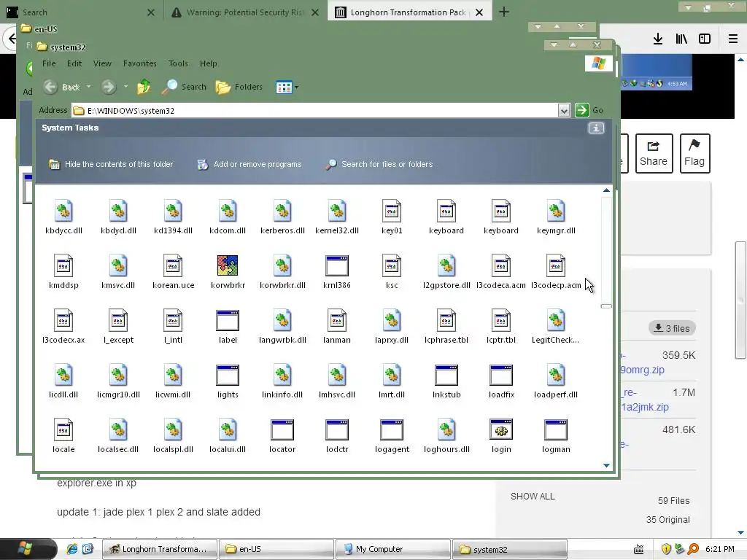Click Hide the contents of this folder

point(111,164)
